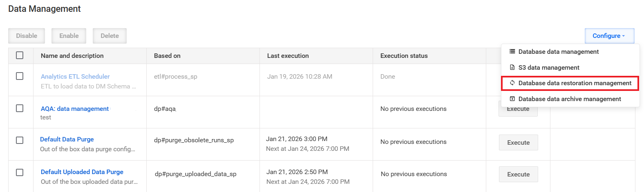Click the Disable button above the table
Image resolution: width=644 pixels, height=192 pixels.
pos(27,36)
